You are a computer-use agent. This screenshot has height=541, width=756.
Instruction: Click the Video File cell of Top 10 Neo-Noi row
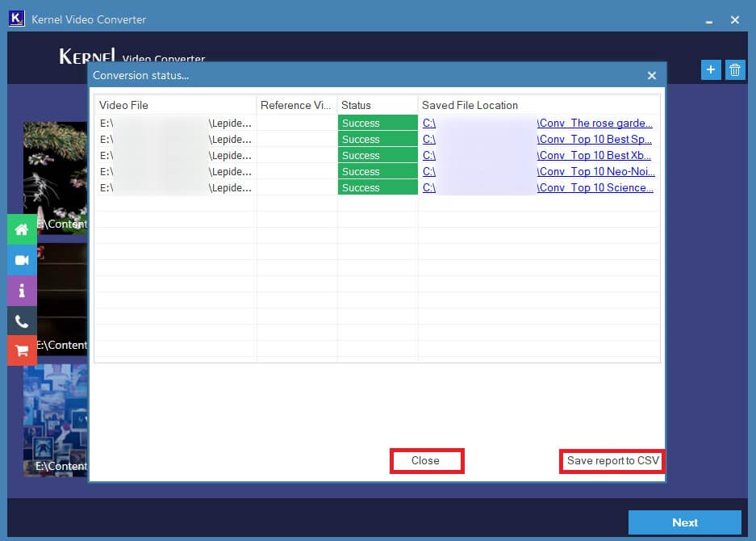coord(176,172)
